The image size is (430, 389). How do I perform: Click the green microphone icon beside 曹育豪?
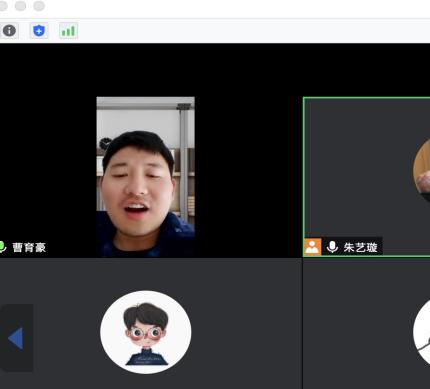(x=2, y=247)
